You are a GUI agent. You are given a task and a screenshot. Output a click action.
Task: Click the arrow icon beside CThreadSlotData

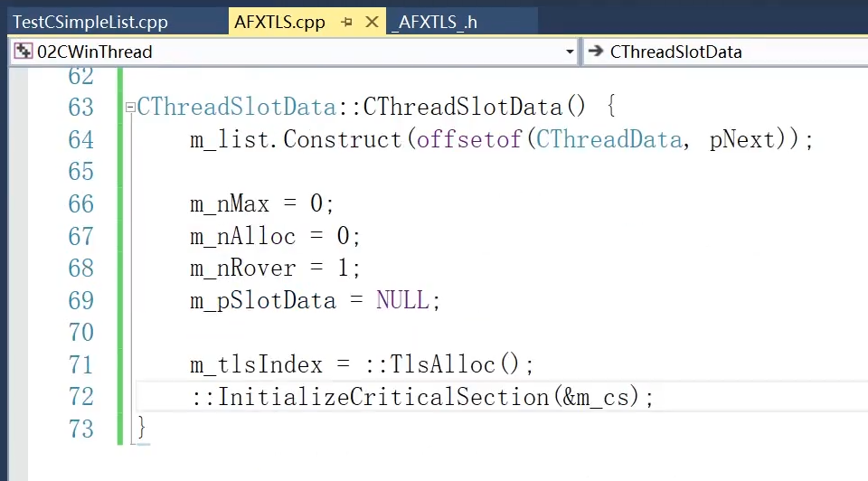pyautogui.click(x=596, y=52)
